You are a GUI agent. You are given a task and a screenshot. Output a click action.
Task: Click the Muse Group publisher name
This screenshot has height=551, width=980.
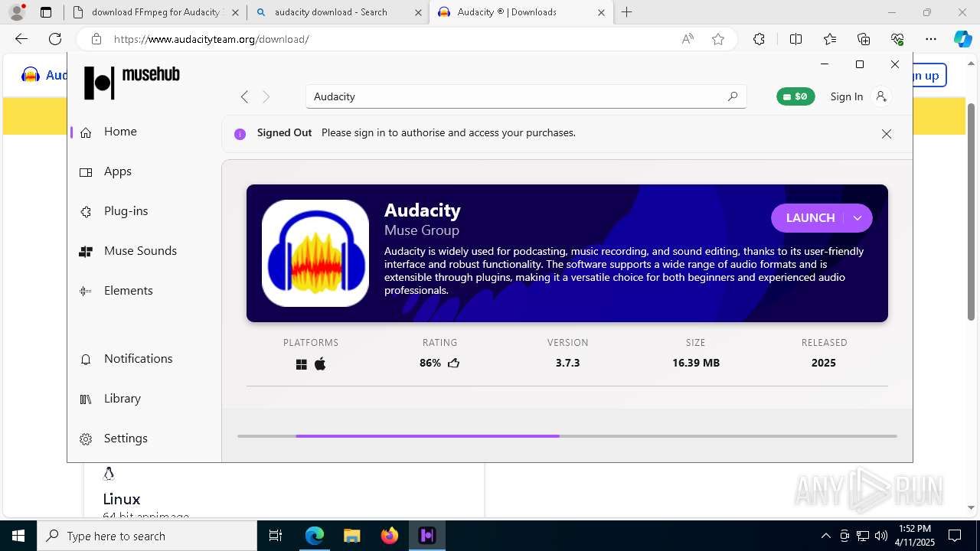[x=422, y=230]
